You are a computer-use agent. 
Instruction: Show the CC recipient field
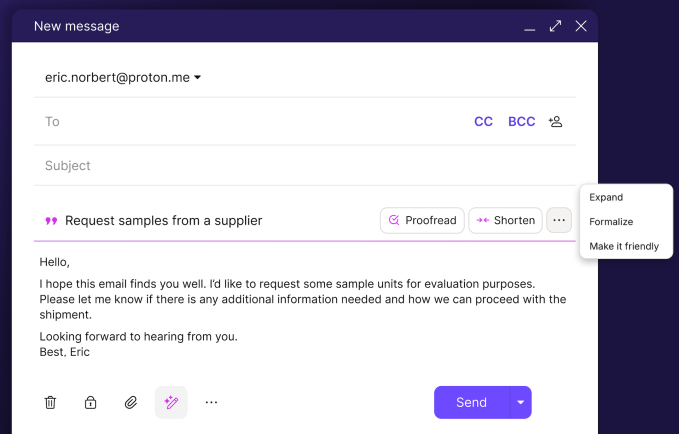[483, 121]
